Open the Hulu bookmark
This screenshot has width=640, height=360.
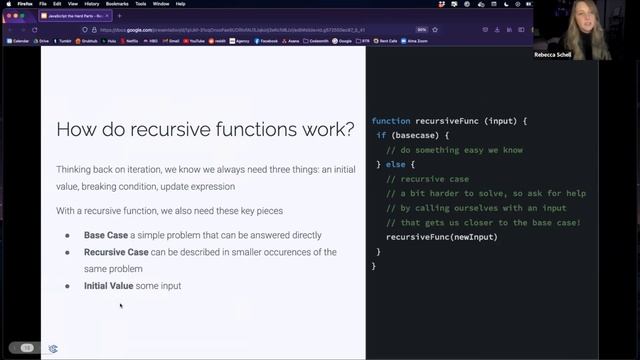click(109, 41)
